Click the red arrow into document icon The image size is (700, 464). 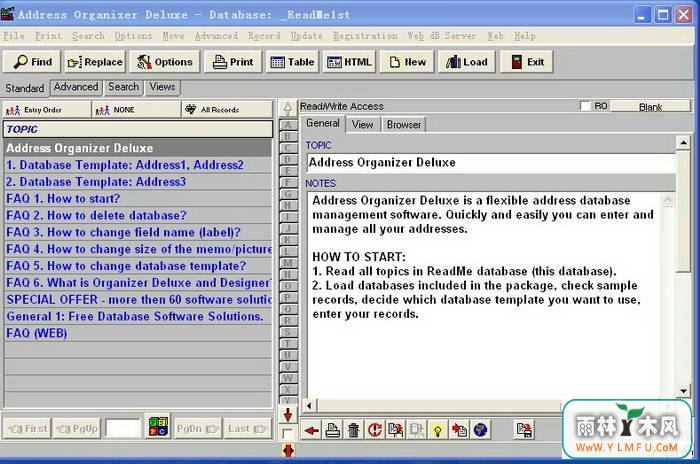(x=459, y=431)
